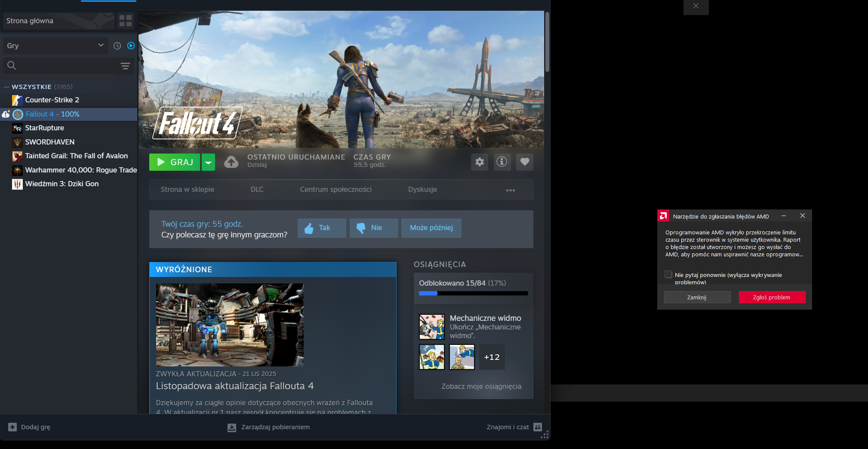Collapse the WSZYSTKIE games group
868x449 pixels.
[6, 87]
